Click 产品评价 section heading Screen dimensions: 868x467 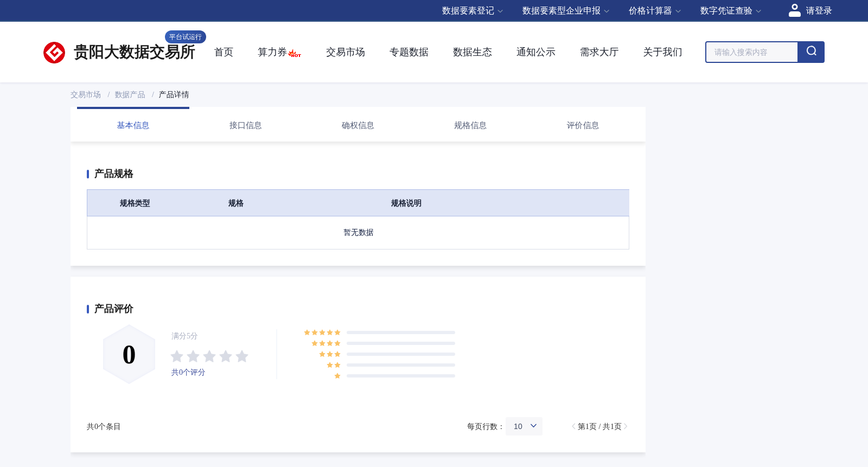pyautogui.click(x=113, y=309)
